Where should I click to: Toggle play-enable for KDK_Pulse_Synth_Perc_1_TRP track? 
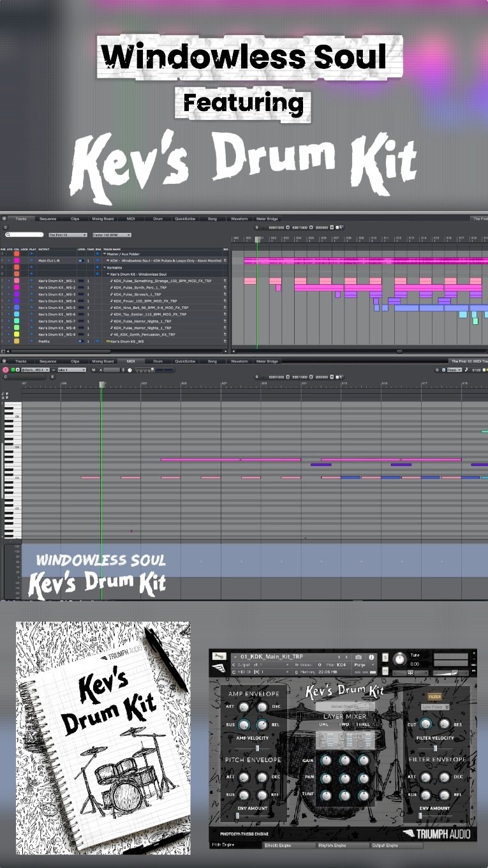tap(31, 288)
